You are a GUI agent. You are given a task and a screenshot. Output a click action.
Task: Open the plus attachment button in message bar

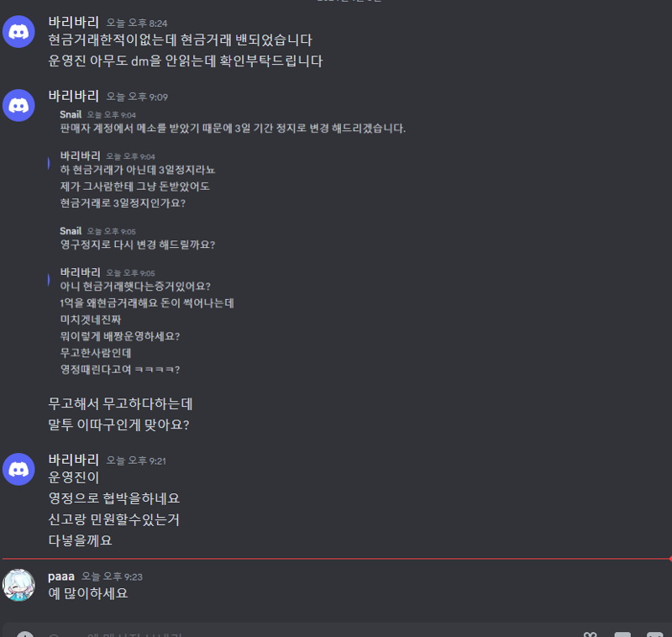pyautogui.click(x=25, y=634)
